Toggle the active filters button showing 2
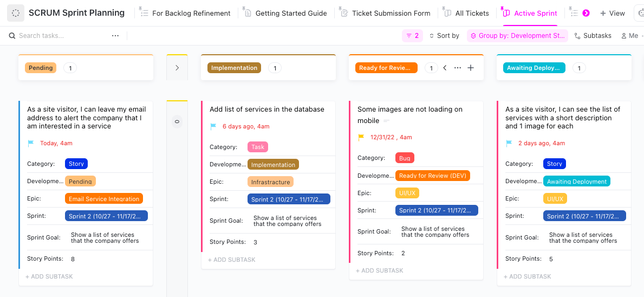 (412, 36)
